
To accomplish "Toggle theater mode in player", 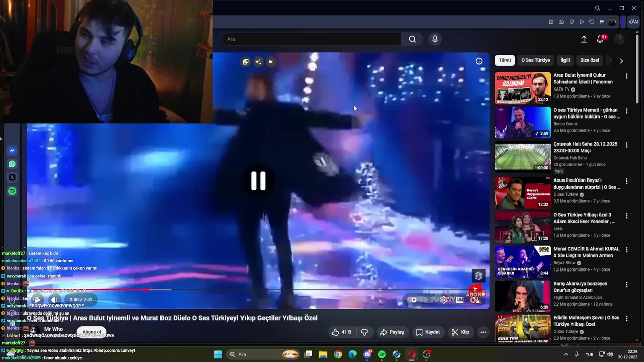I will (x=460, y=300).
